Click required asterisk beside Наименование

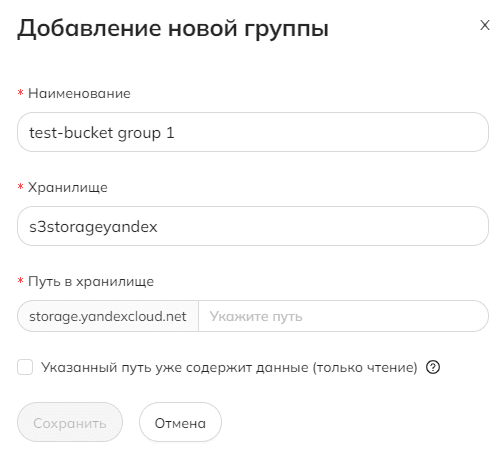tap(20, 93)
